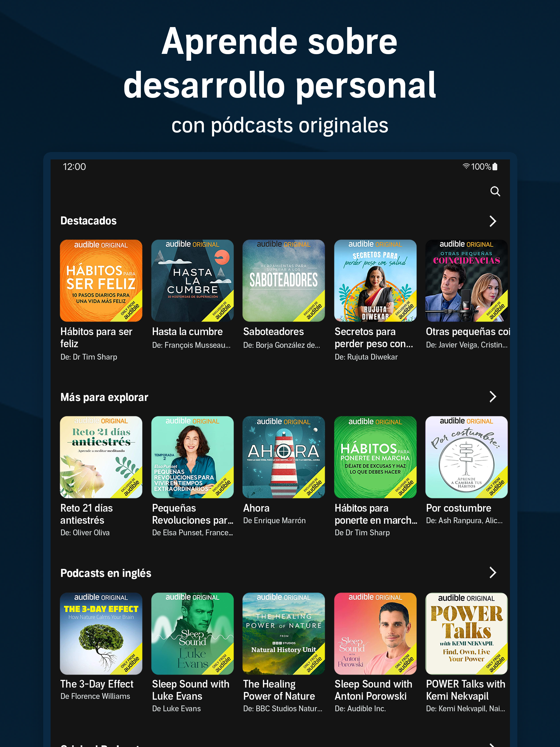Open Pequeñas Revoluciones Elsa Punset cover
560x747 pixels.
coord(192,457)
